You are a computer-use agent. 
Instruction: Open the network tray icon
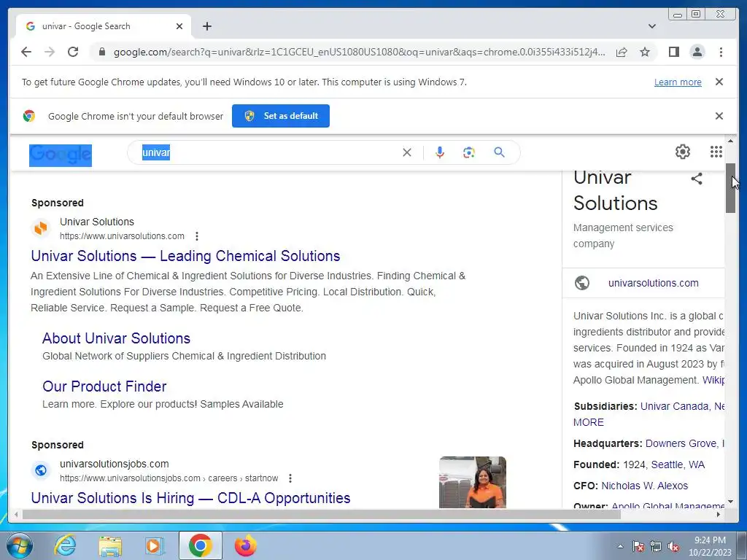point(656,547)
